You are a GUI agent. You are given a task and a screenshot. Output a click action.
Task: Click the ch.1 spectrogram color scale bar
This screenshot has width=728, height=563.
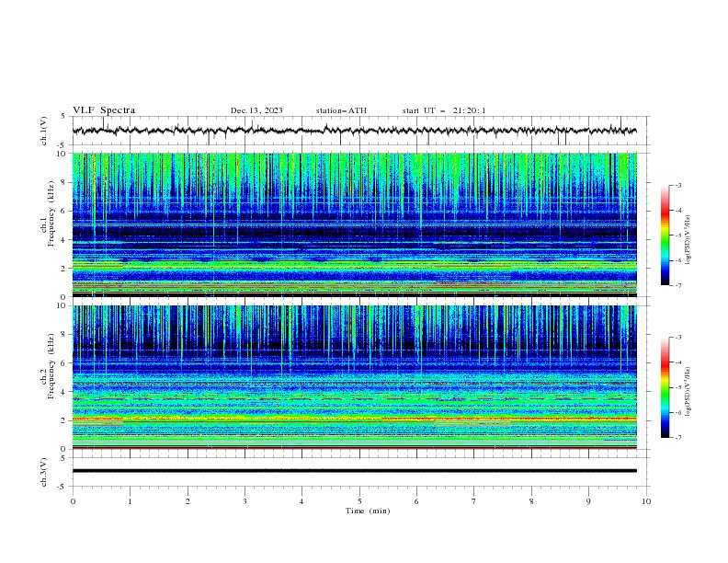(x=665, y=236)
